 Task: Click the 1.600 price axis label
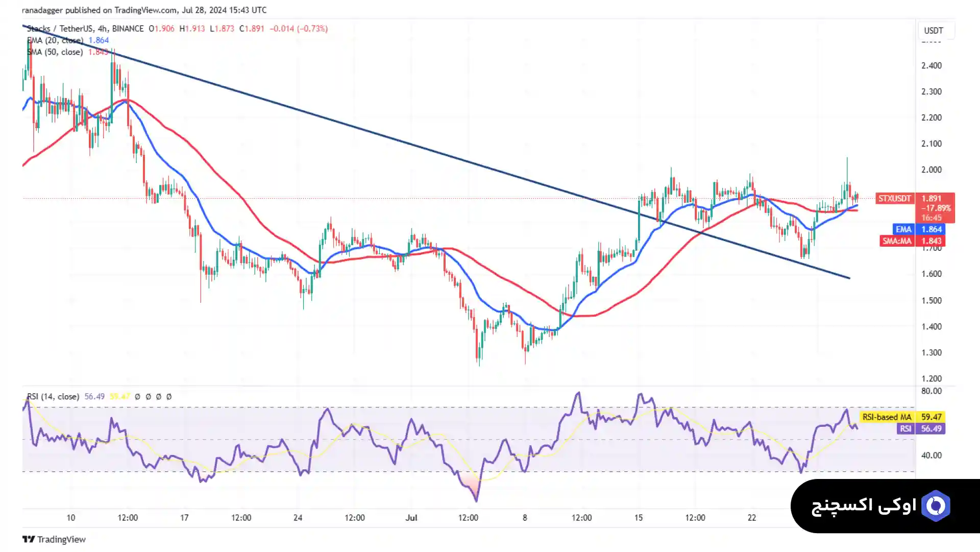pos(932,274)
